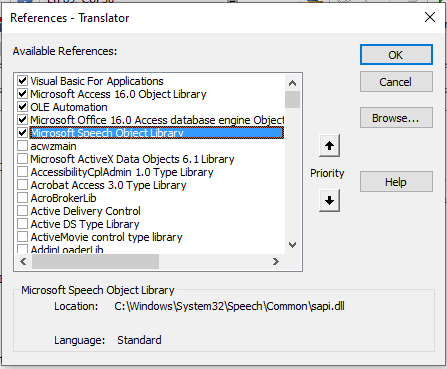Viewport: 447px width, 369px height.
Task: Select ActiveMovie control type library entry
Action: pos(107,237)
